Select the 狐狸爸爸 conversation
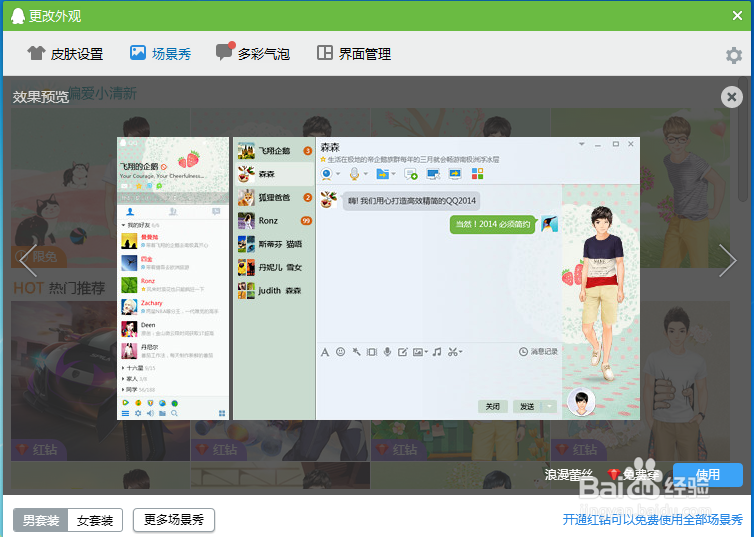Screen dimensions: 754x537 tap(274, 198)
